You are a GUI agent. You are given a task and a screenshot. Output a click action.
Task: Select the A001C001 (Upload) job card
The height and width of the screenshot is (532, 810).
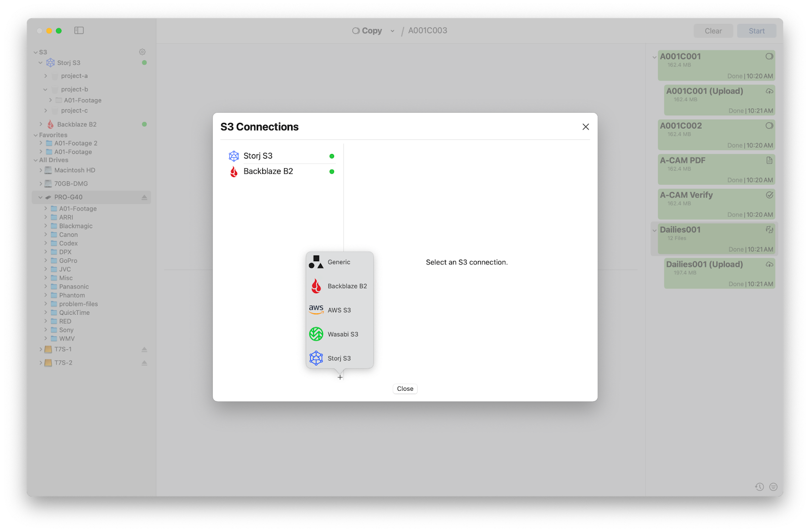coord(719,100)
